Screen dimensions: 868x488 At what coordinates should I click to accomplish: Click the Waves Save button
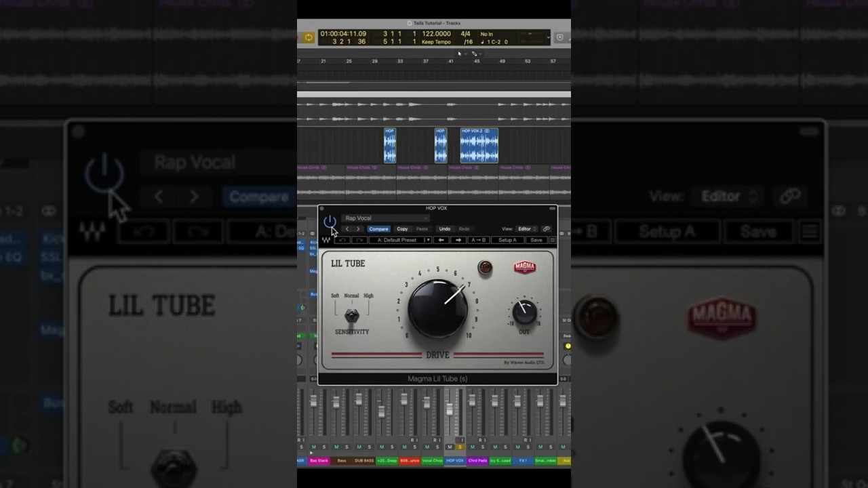point(536,240)
